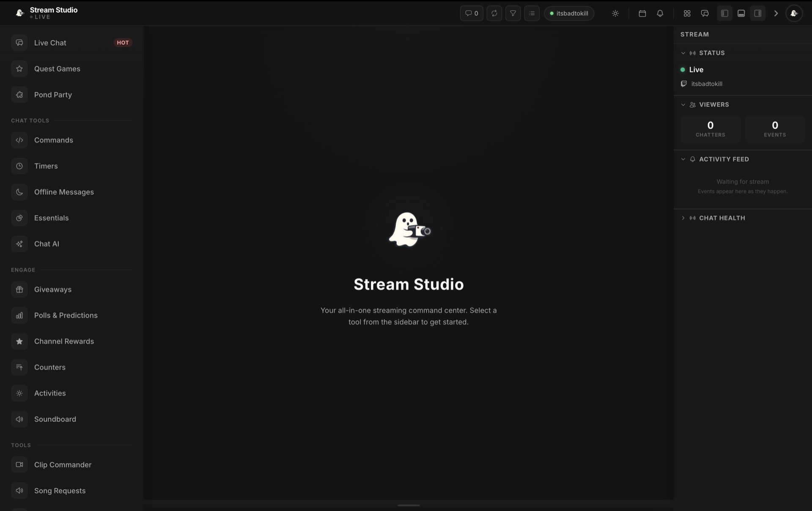Open the calendar icon in header
Viewport: 812px width, 511px height.
click(x=642, y=14)
